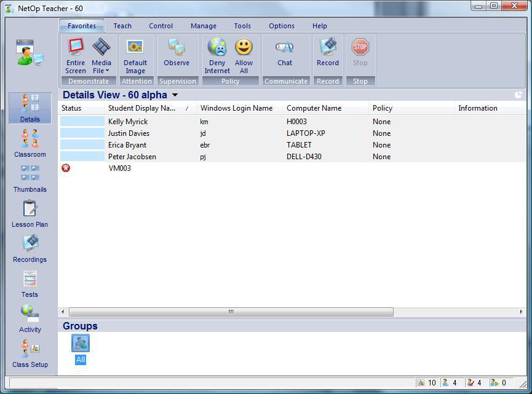Sort by Status column header
This screenshot has width=532, height=394.
[x=81, y=108]
